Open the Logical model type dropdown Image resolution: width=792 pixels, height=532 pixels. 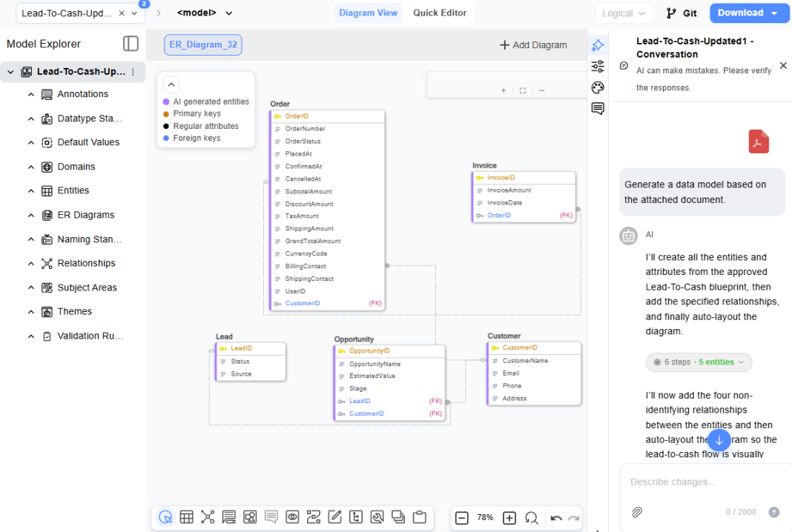624,13
